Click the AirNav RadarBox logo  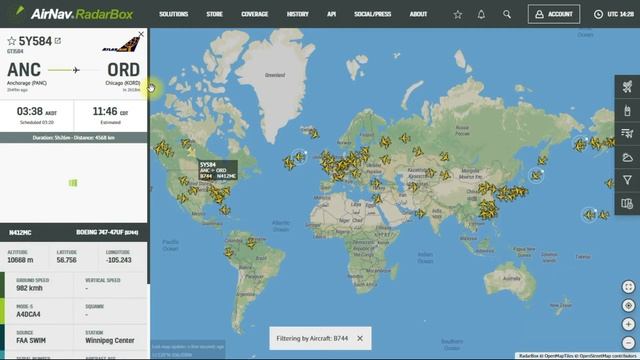pyautogui.click(x=75, y=14)
